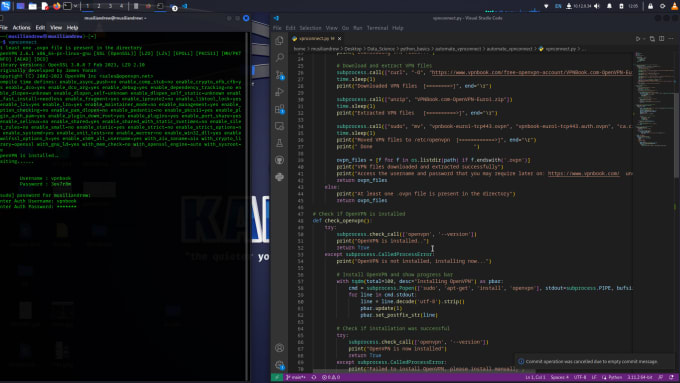Open editor More Actions ellipsis
Screen dimensions: 680x383
[x=671, y=39]
